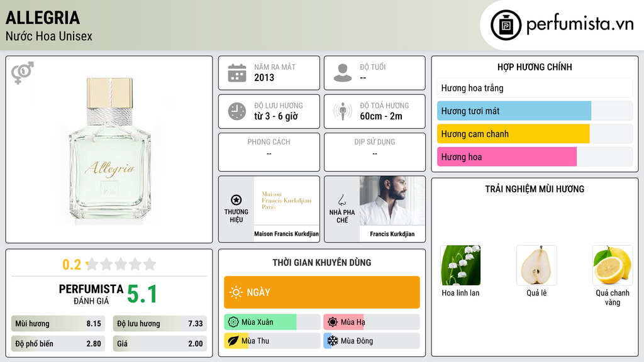
Task: Click the Mùi hương 8.15 score
Action: coord(58,324)
